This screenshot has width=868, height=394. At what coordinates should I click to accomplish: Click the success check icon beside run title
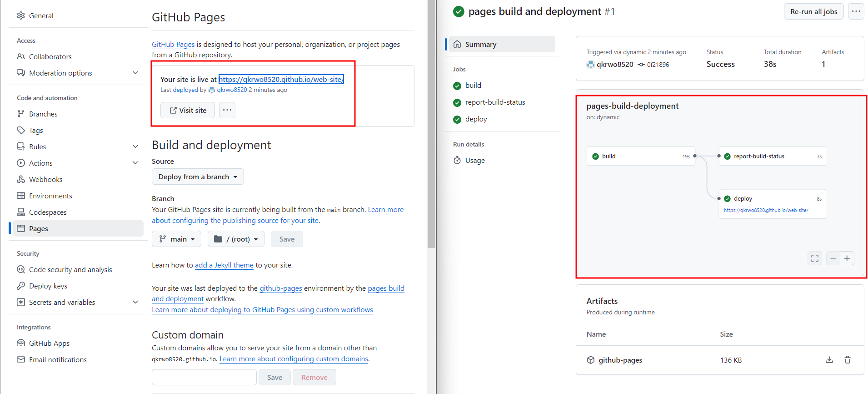click(x=459, y=12)
